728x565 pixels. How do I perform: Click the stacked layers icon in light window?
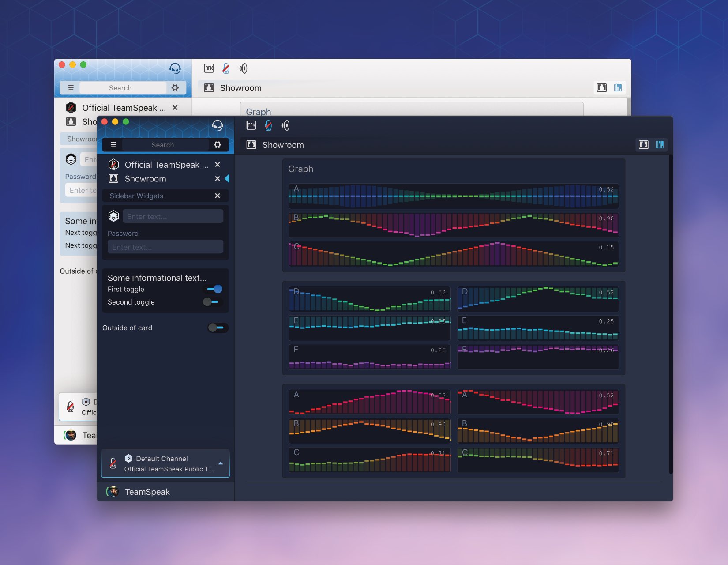71,159
